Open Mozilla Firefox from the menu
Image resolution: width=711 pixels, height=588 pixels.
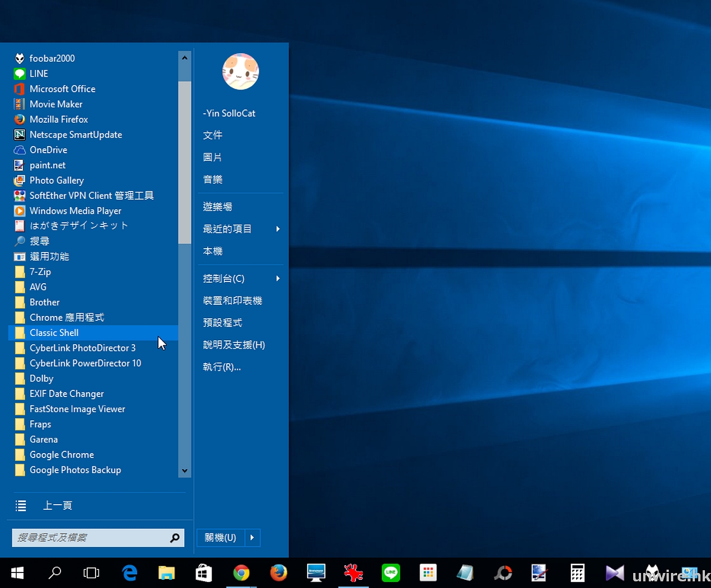(59, 119)
